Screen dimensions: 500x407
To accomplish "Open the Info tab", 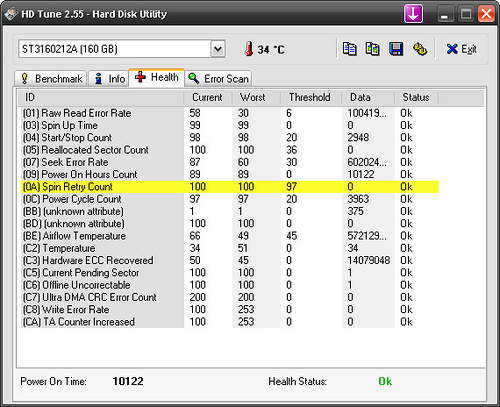I will (109, 79).
